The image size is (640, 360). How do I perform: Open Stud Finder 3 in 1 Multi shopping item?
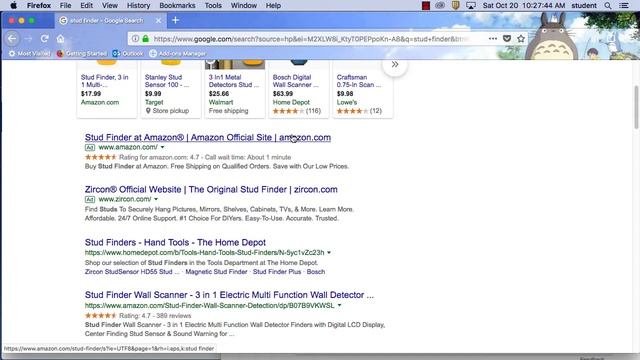pyautogui.click(x=104, y=81)
